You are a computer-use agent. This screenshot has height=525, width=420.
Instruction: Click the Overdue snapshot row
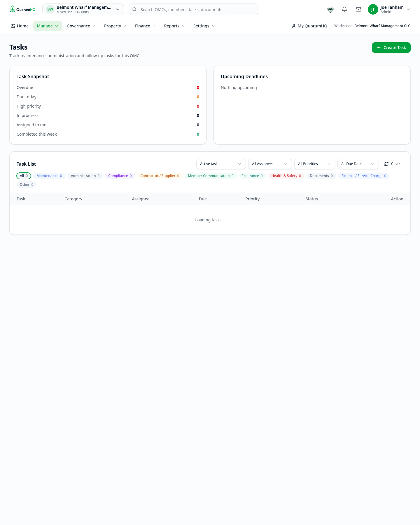pos(108,87)
